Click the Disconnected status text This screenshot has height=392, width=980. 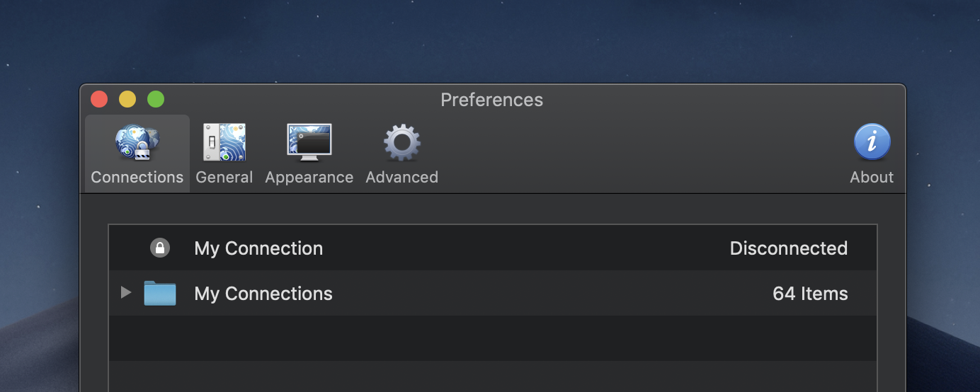[788, 248]
